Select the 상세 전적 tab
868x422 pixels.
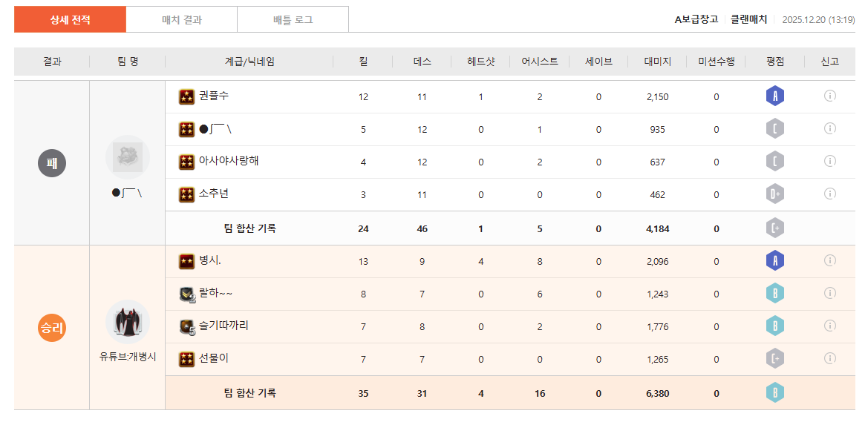pyautogui.click(x=71, y=20)
